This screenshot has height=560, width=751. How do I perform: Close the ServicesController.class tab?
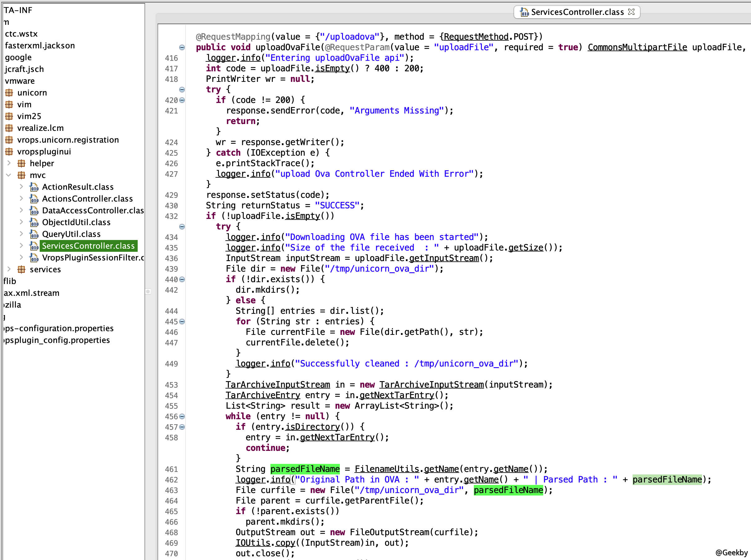coord(631,12)
